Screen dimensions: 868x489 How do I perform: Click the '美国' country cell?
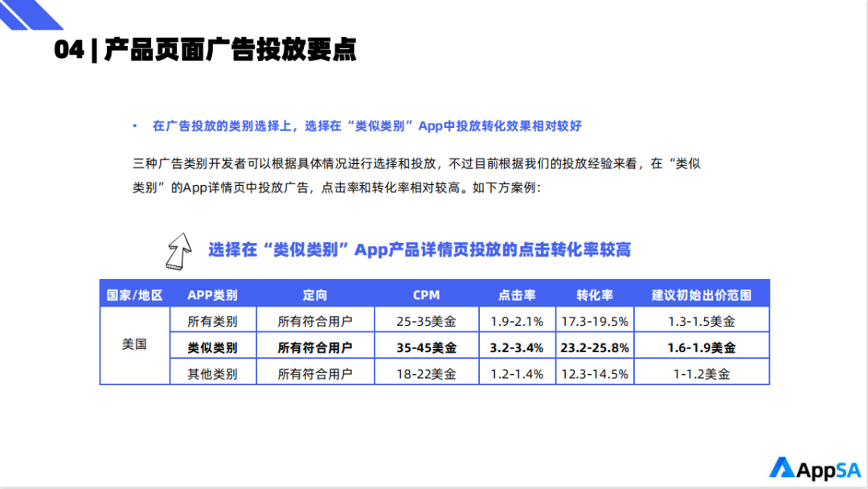[x=134, y=344]
